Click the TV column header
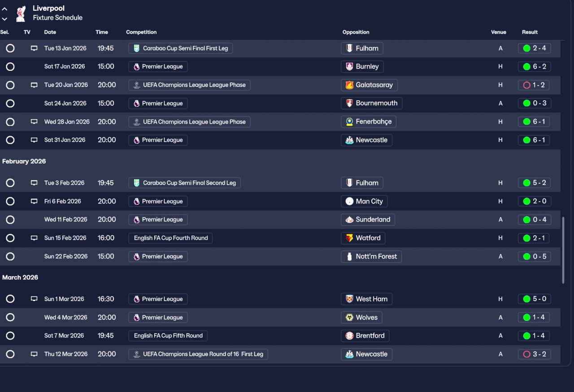Image resolution: width=574 pixels, height=392 pixels. click(27, 32)
